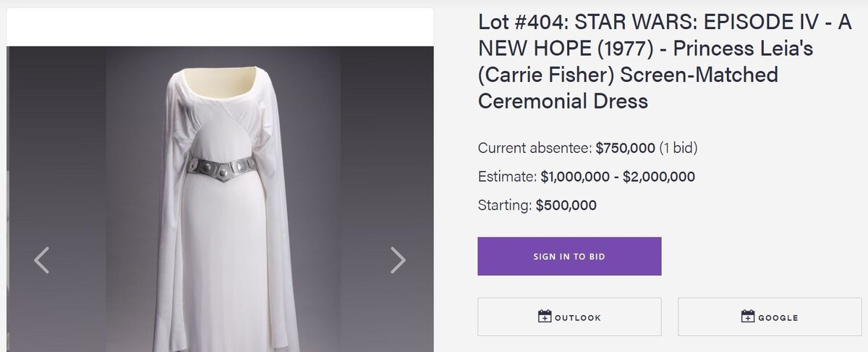This screenshot has height=352, width=868.
Task: Click the 'Starting:' label
Action: (505, 206)
